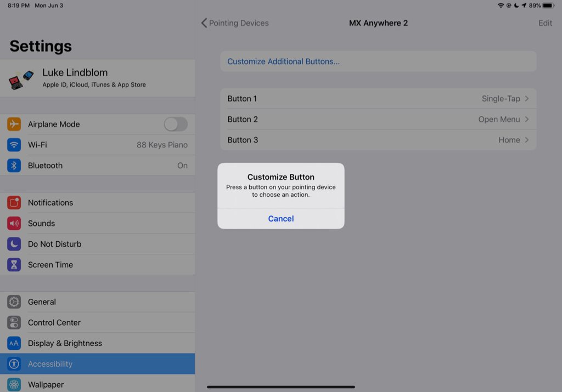Tap the Do Not Disturb moon icon
Screen dimensions: 562x392
pyautogui.click(x=14, y=244)
